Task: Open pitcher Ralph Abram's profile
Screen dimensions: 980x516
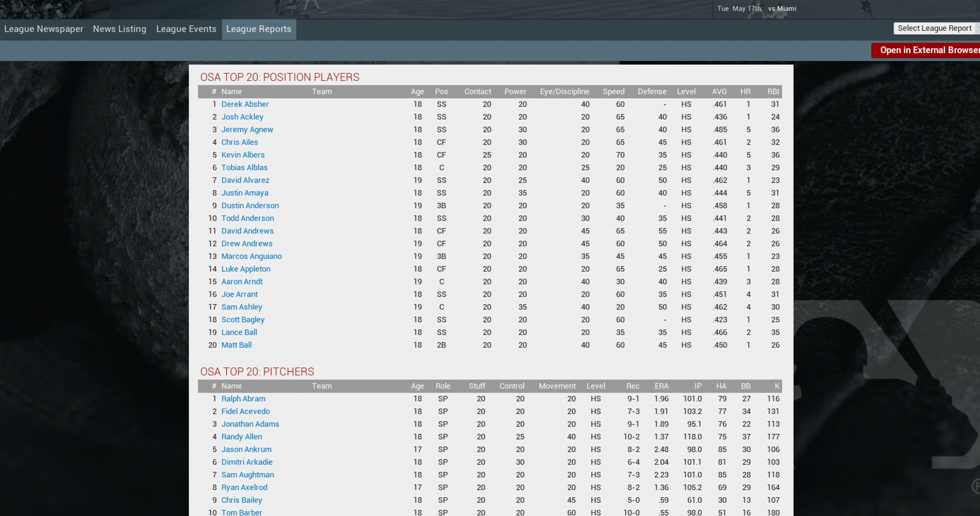Action: click(244, 399)
